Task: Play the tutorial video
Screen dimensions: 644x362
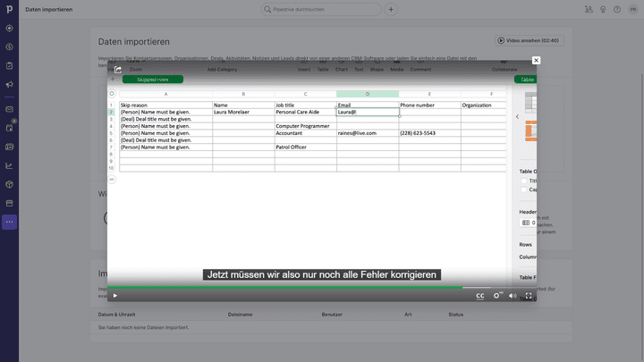Action: [x=114, y=295]
